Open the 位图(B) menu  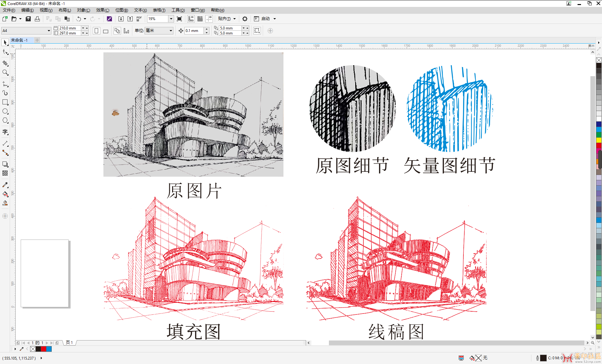(x=121, y=10)
